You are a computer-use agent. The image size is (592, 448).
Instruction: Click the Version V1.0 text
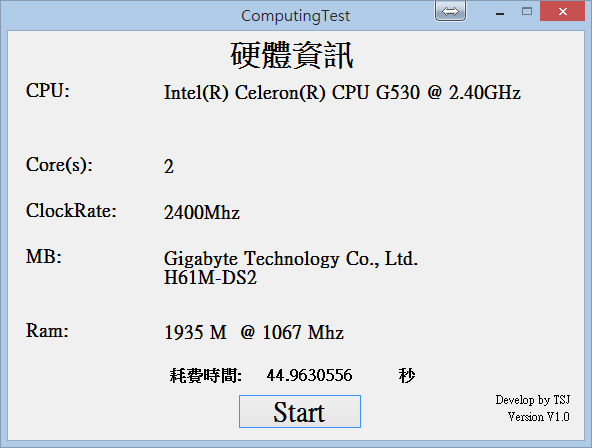[539, 417]
